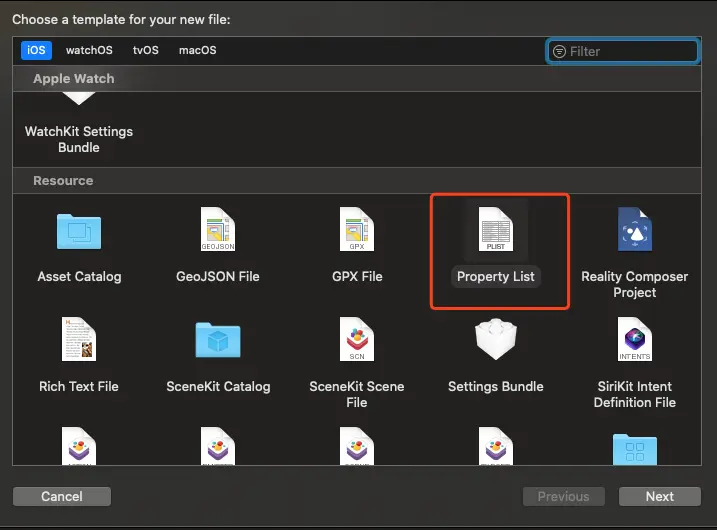
Task: Click the SiriKit Intent Definition File label
Action: coord(635,394)
